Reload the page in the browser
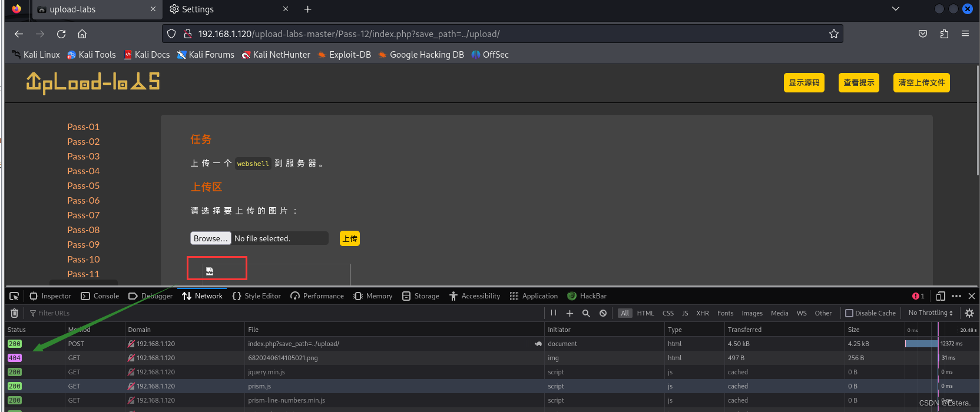This screenshot has width=980, height=412. pyautogui.click(x=61, y=34)
